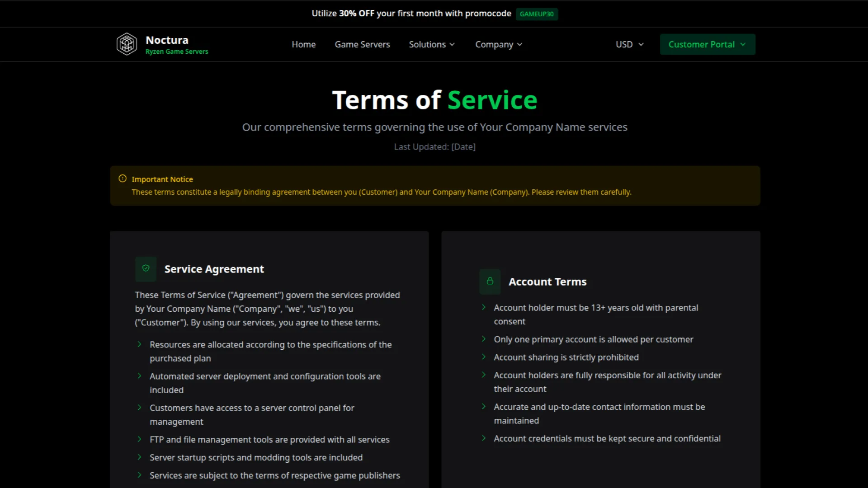Click chevron bullet before 'Account credentials must be kept secure'
Image resolution: width=868 pixels, height=488 pixels.
click(483, 438)
